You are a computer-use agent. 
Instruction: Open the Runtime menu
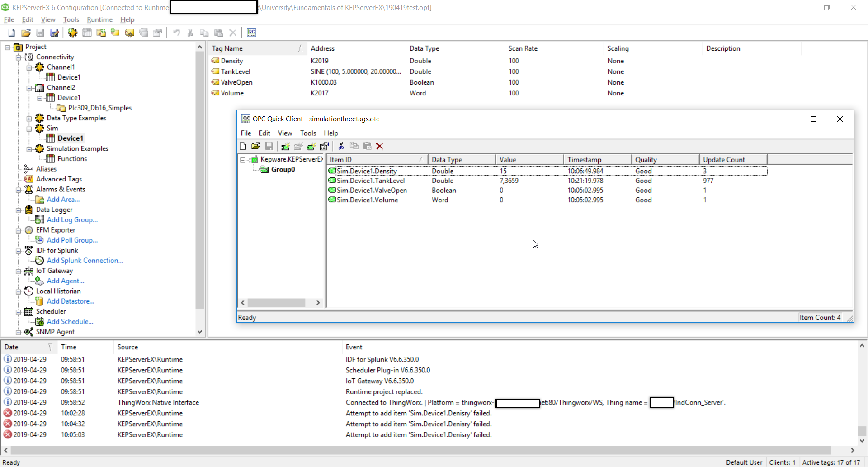(99, 19)
